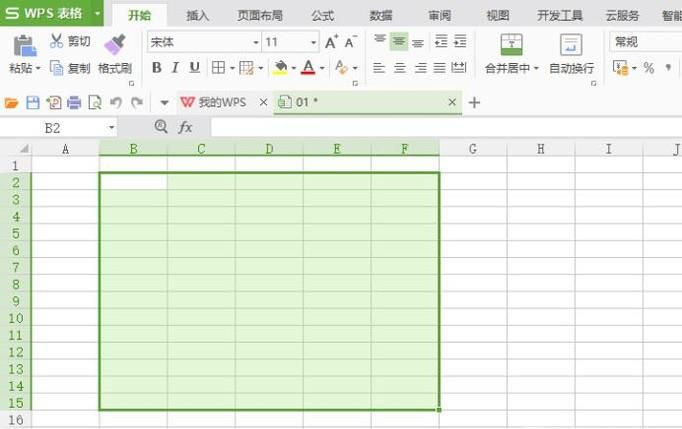Image resolution: width=682 pixels, height=429 pixels.
Task: Open the Insert ribbon tab
Action: [x=198, y=16]
